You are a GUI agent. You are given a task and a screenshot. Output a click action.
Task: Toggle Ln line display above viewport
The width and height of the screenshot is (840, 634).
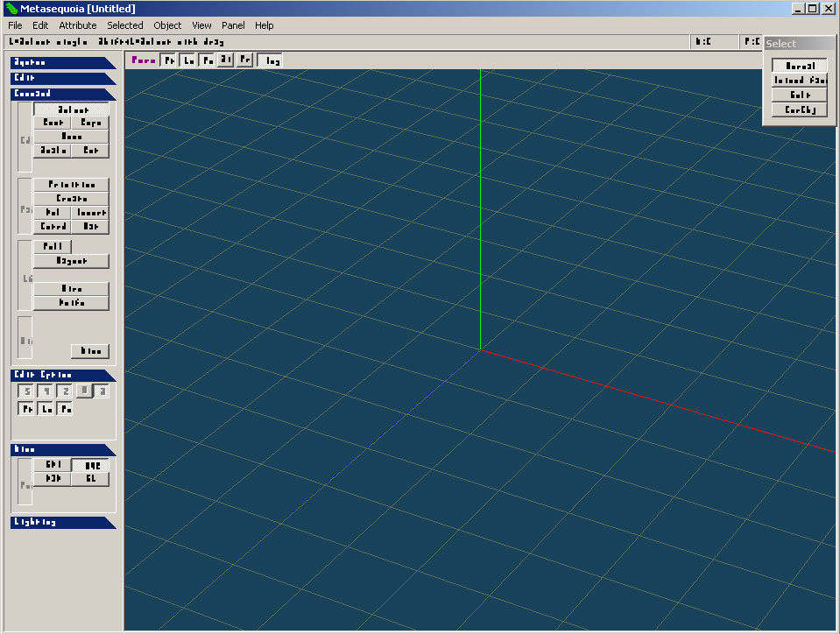(188, 60)
